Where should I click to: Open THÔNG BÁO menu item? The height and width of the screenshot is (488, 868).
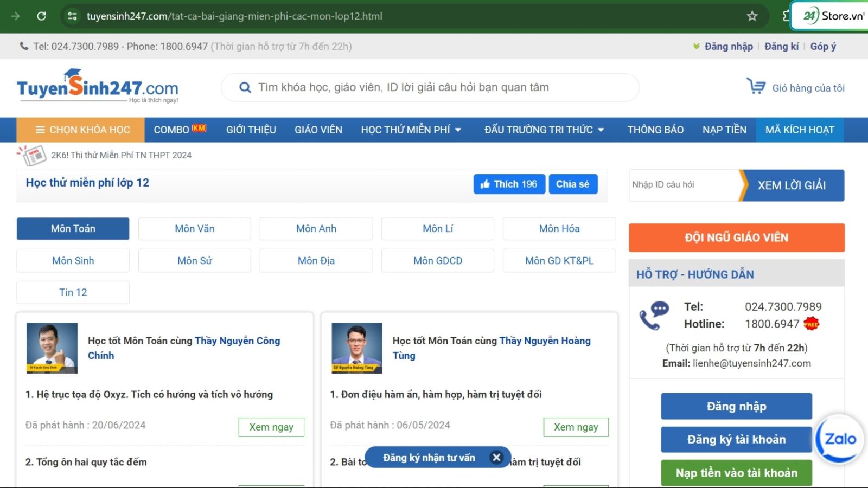click(655, 130)
